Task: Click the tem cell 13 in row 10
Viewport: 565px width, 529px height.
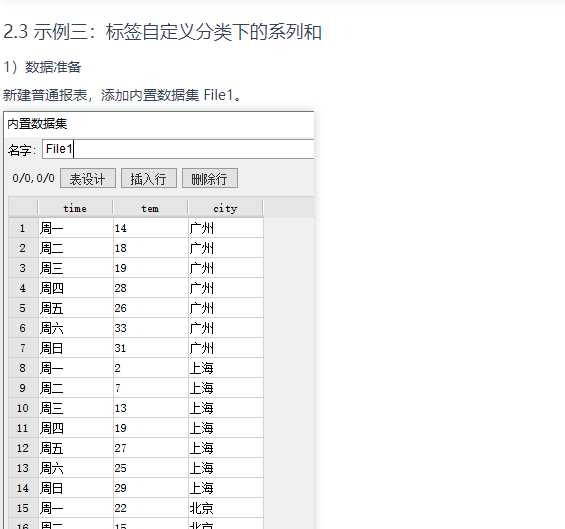Action: 150,408
